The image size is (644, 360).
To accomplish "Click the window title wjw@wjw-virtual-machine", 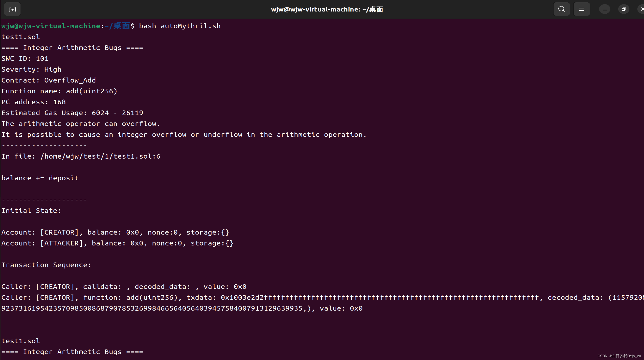I will (x=327, y=9).
